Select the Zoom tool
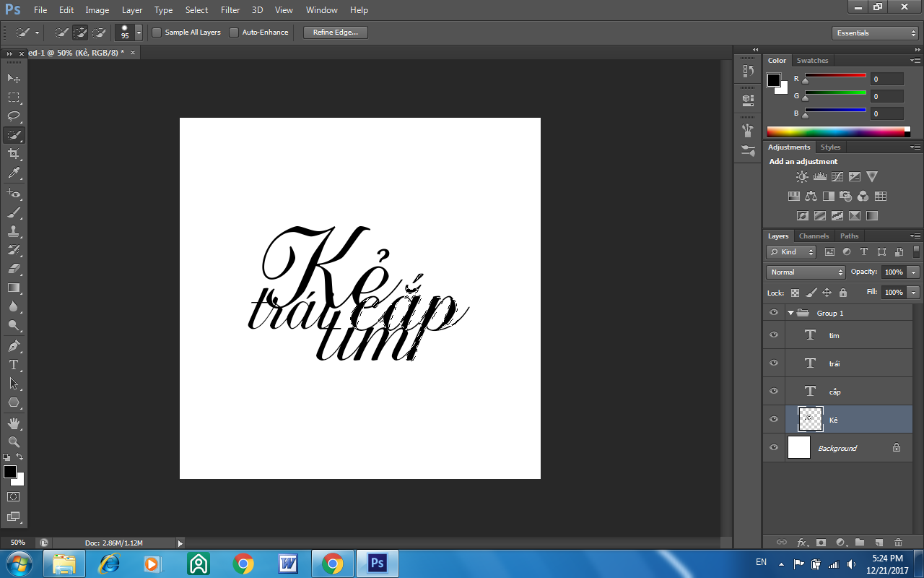924x578 pixels. 14,441
